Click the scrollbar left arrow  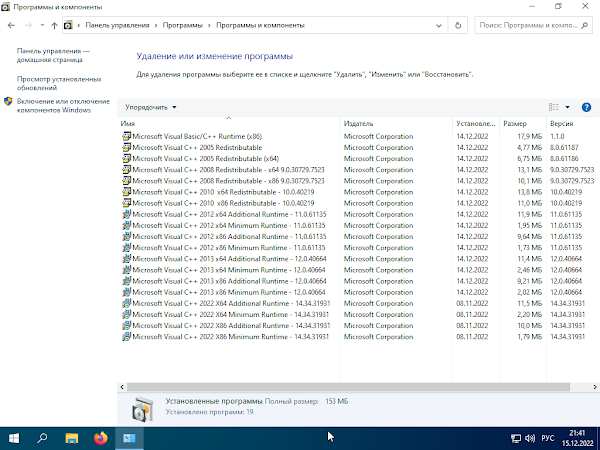(x=122, y=387)
